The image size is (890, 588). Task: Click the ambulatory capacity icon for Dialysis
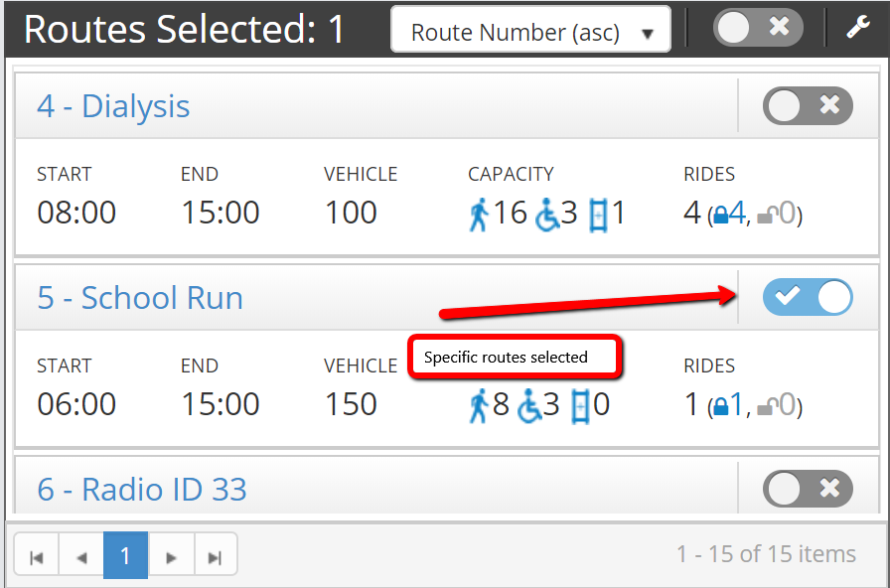pyautogui.click(x=479, y=215)
